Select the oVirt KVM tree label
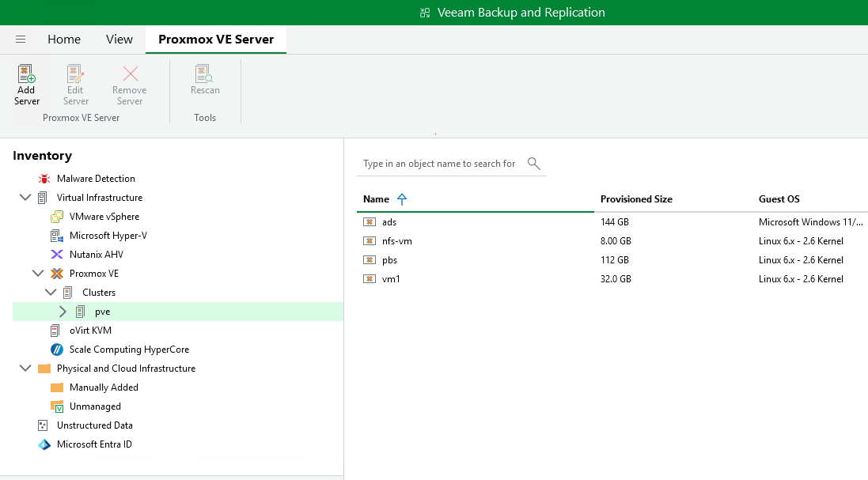This screenshot has width=868, height=480. 91,331
